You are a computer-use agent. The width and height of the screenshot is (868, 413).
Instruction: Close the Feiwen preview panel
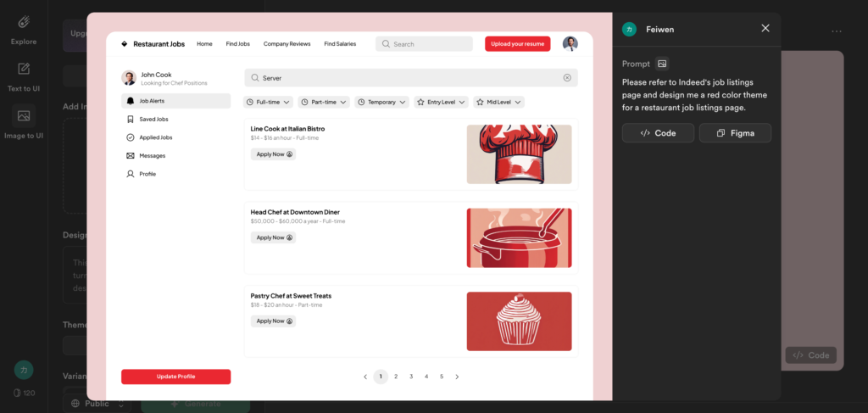pyautogui.click(x=765, y=28)
